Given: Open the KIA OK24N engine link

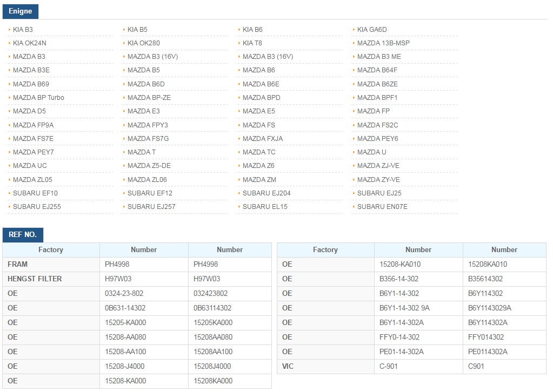Looking at the screenshot, I should coord(30,43).
